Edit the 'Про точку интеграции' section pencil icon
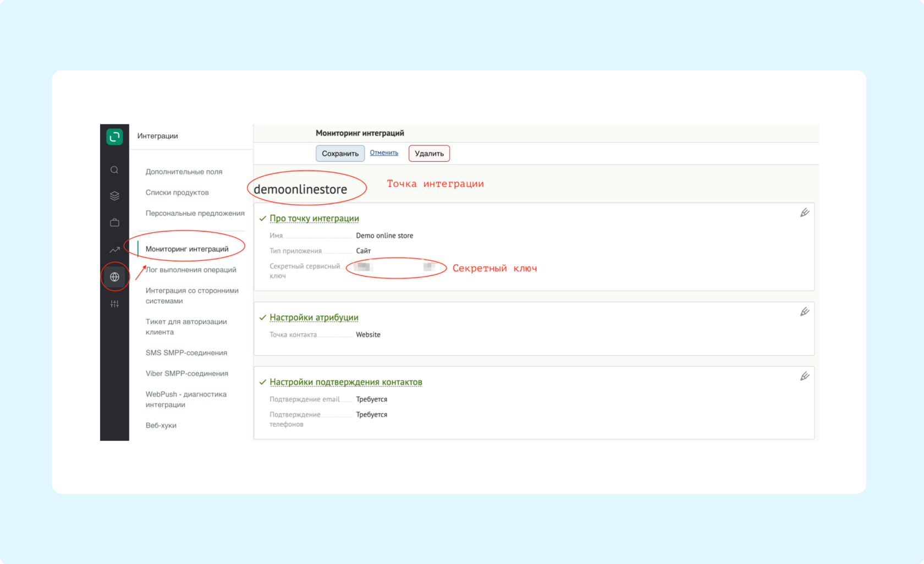The image size is (924, 564). (805, 213)
